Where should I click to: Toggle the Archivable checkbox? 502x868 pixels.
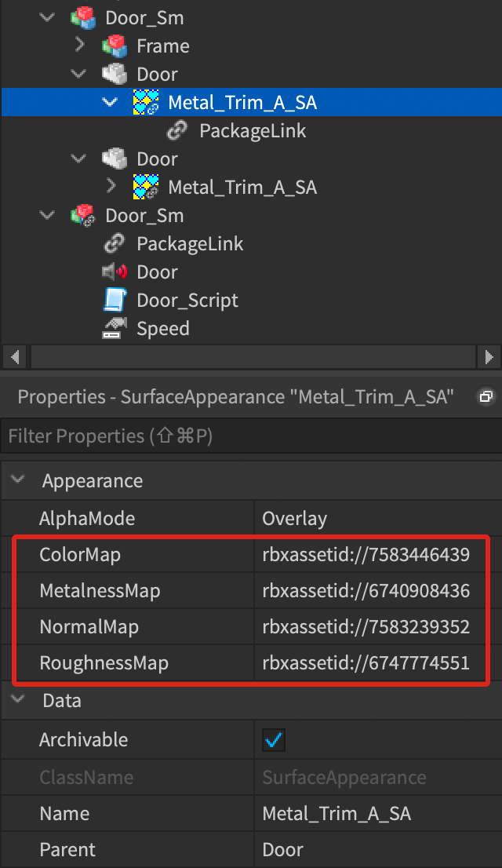274,740
